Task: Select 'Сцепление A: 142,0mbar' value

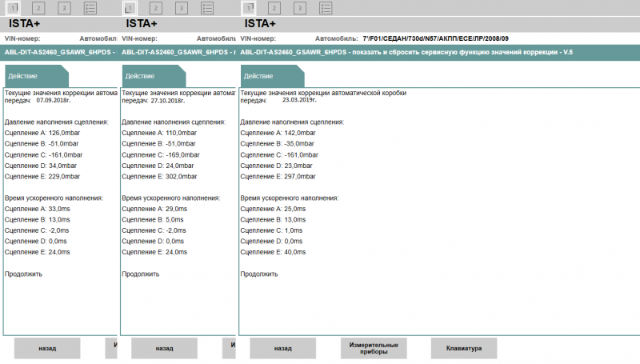Action: (278, 133)
